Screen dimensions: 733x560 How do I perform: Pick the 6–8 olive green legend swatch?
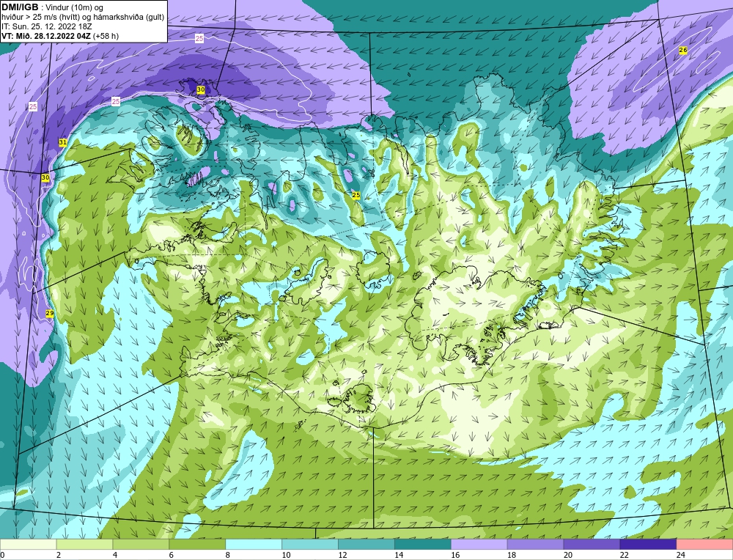click(x=197, y=544)
